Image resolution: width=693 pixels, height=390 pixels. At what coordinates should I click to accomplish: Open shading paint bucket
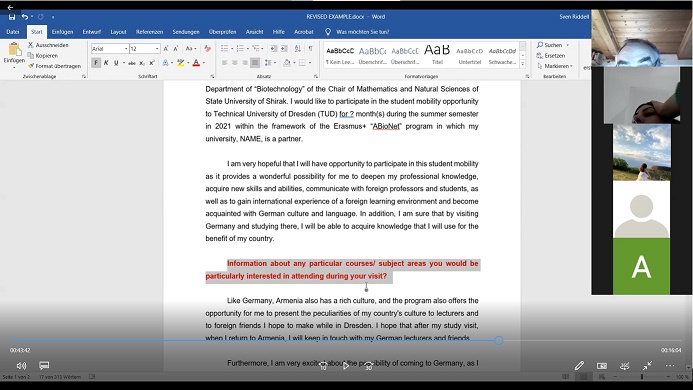286,63
